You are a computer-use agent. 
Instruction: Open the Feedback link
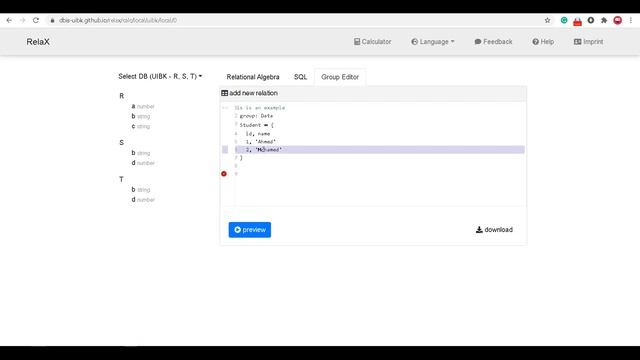(x=493, y=42)
